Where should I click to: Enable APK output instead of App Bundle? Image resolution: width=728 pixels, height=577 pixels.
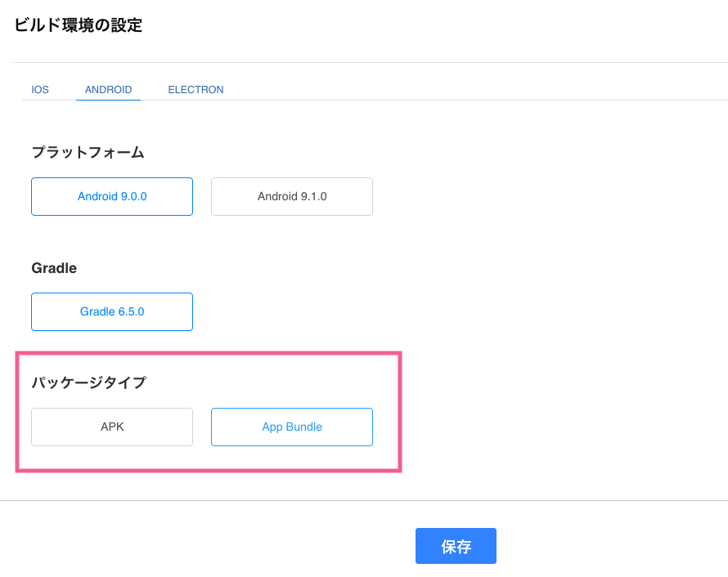(112, 427)
